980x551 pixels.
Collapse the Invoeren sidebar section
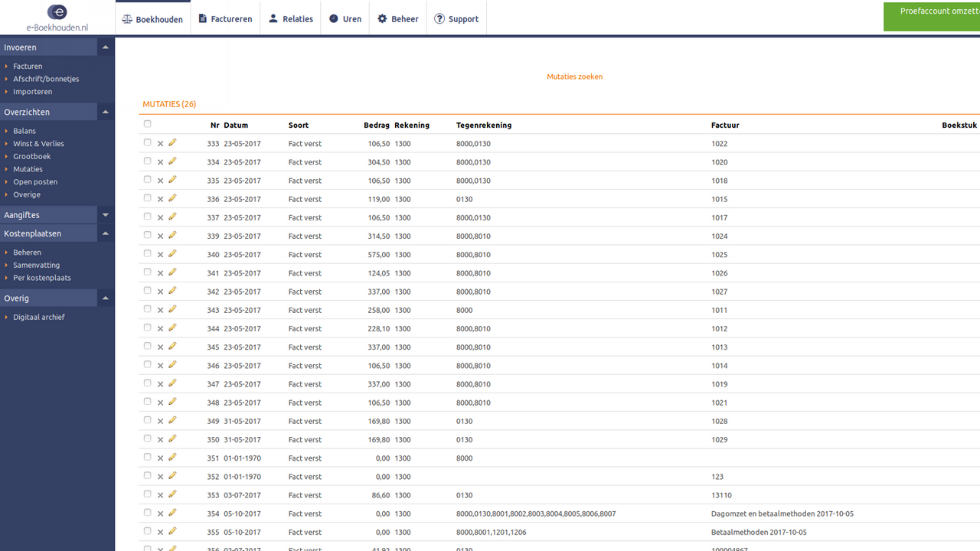coord(106,47)
